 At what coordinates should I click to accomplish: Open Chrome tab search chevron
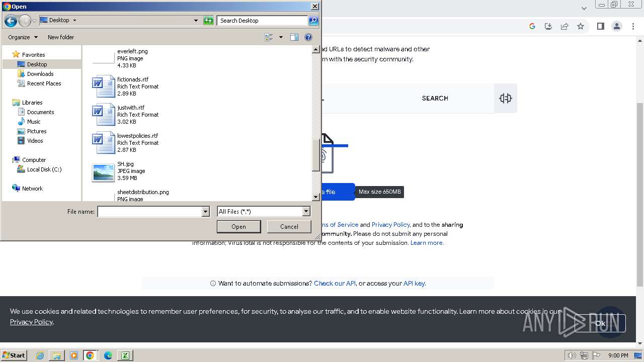click(x=584, y=8)
